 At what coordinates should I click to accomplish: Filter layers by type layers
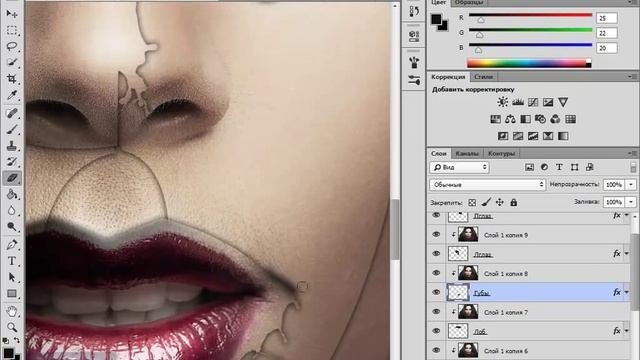pyautogui.click(x=559, y=167)
